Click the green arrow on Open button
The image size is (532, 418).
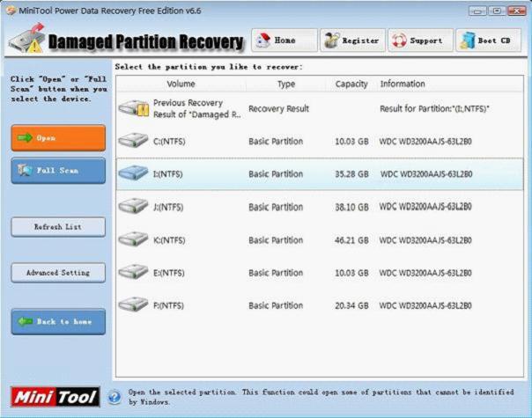(26, 137)
